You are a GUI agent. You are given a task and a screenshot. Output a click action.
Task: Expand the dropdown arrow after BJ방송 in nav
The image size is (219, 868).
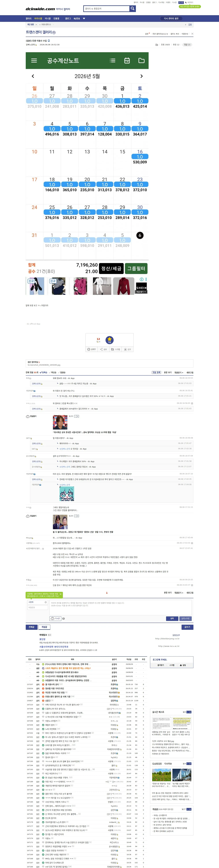click(x=84, y=19)
